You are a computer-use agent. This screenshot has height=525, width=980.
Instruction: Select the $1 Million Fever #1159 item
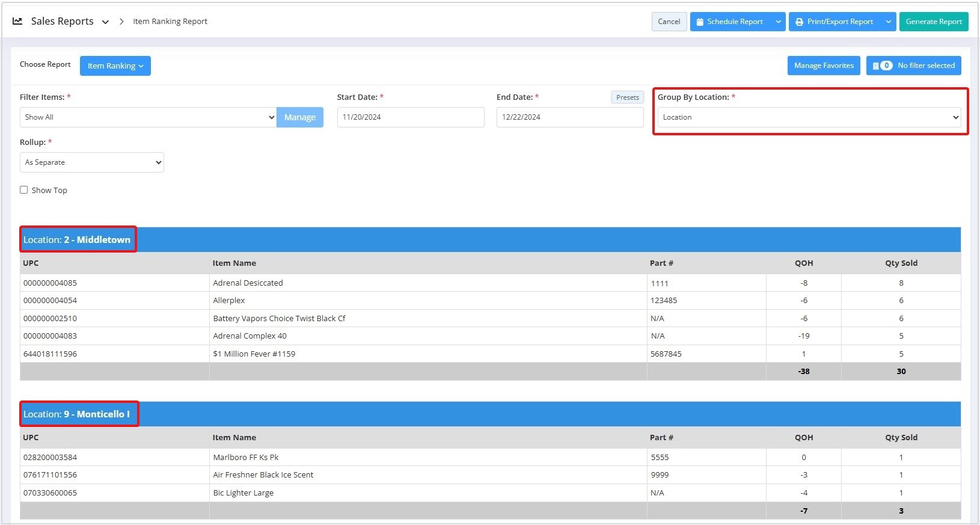(254, 354)
